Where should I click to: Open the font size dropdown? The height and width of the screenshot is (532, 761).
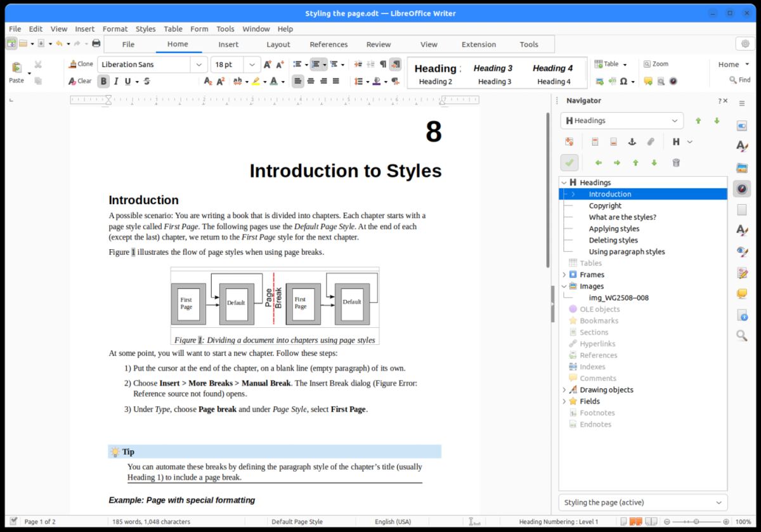tap(251, 64)
